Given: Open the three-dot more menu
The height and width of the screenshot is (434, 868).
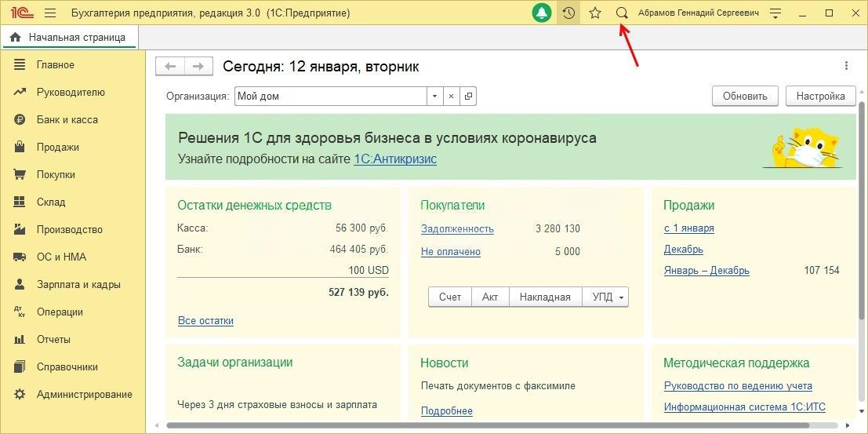Looking at the screenshot, I should tap(846, 66).
